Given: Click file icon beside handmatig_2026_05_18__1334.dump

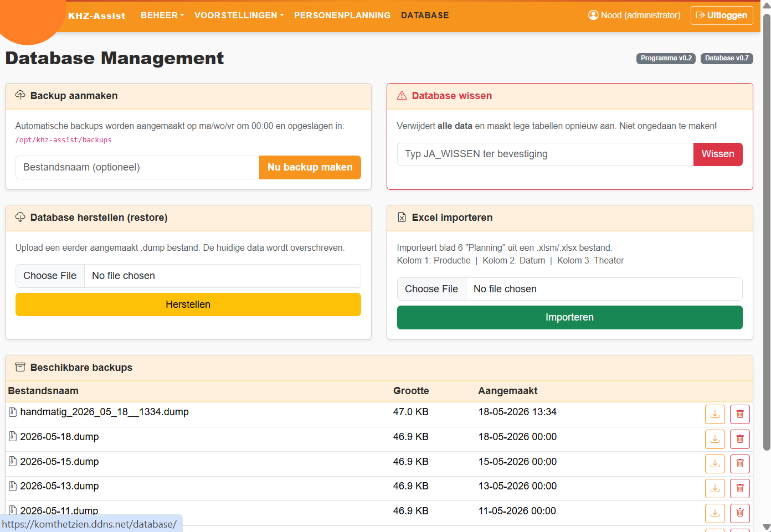Looking at the screenshot, I should click(13, 412).
